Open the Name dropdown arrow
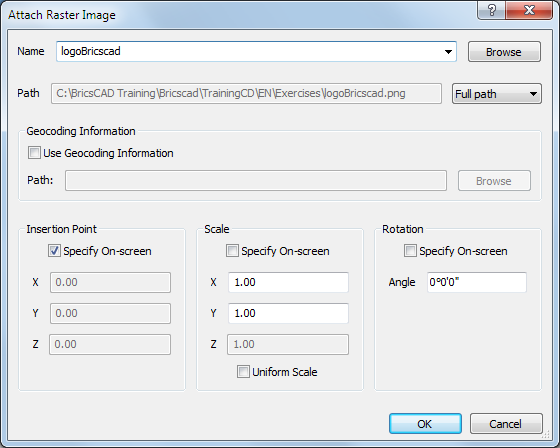560x448 pixels. click(448, 52)
